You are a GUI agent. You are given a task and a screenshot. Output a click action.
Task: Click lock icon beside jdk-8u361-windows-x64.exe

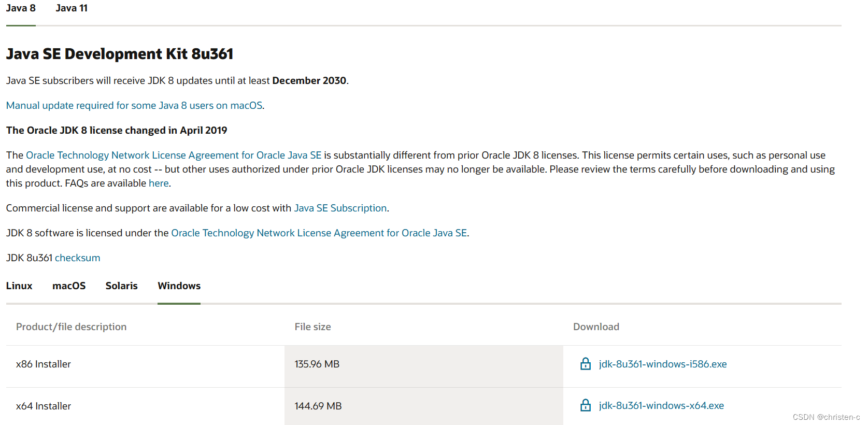tap(586, 405)
